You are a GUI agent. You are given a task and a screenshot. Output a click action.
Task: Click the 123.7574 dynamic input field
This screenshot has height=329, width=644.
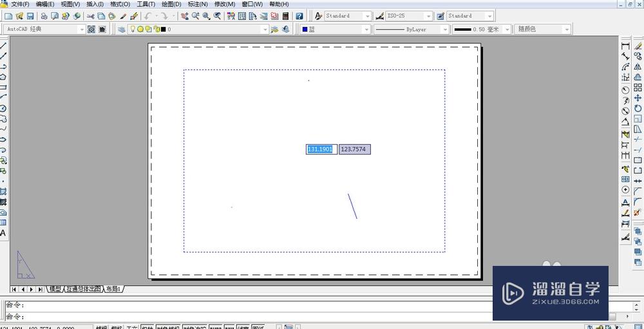pos(355,149)
